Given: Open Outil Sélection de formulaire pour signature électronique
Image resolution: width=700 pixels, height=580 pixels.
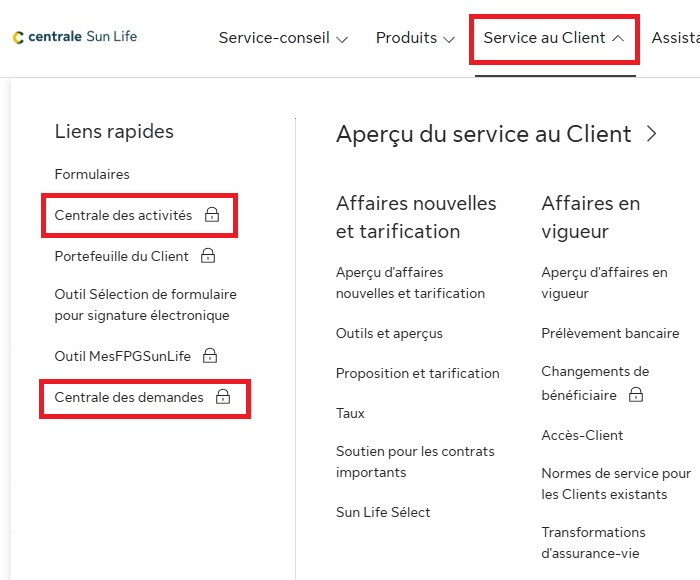Looking at the screenshot, I should [145, 305].
